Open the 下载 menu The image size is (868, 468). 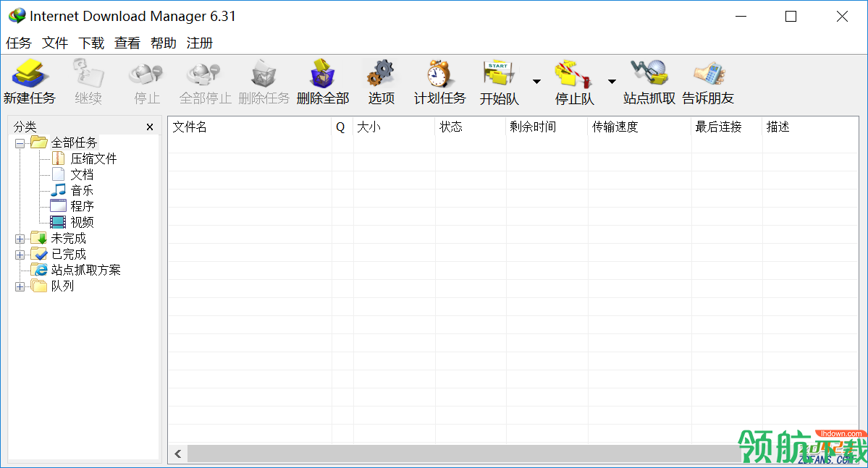click(x=91, y=43)
